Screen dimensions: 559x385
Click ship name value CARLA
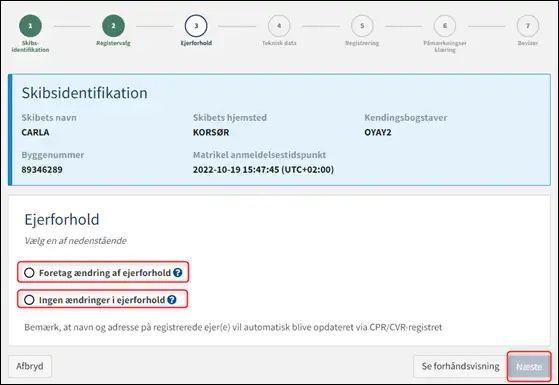[x=35, y=132]
